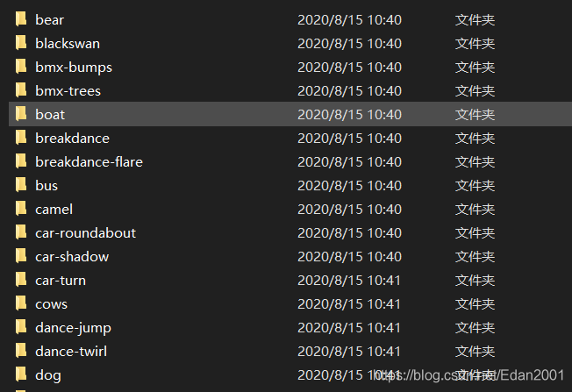Click the camel folder's type label
Image resolution: width=572 pixels, height=392 pixels.
pyautogui.click(x=475, y=209)
